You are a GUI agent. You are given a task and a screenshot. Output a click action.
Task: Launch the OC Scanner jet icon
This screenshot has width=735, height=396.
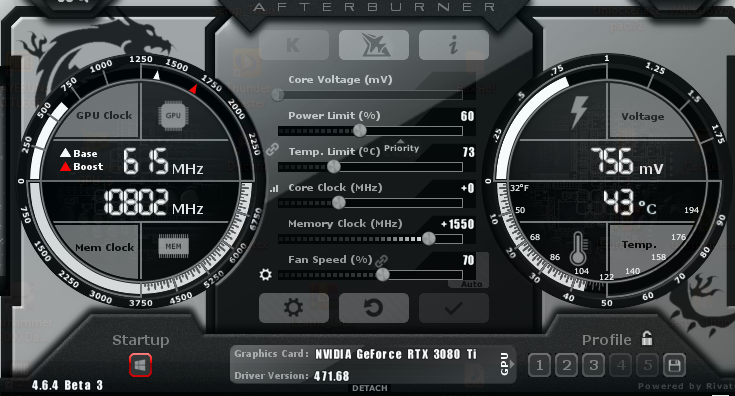[374, 45]
